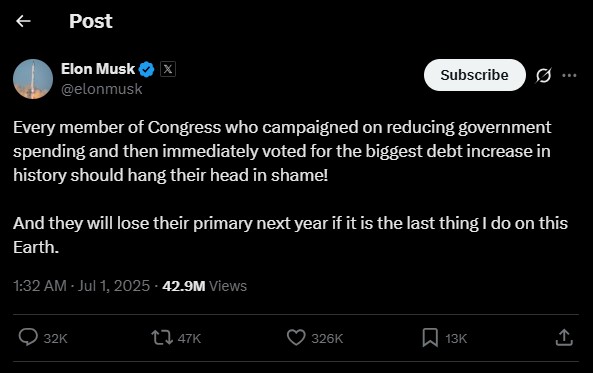Click the 326K likes count
593x373 pixels.
(327, 339)
